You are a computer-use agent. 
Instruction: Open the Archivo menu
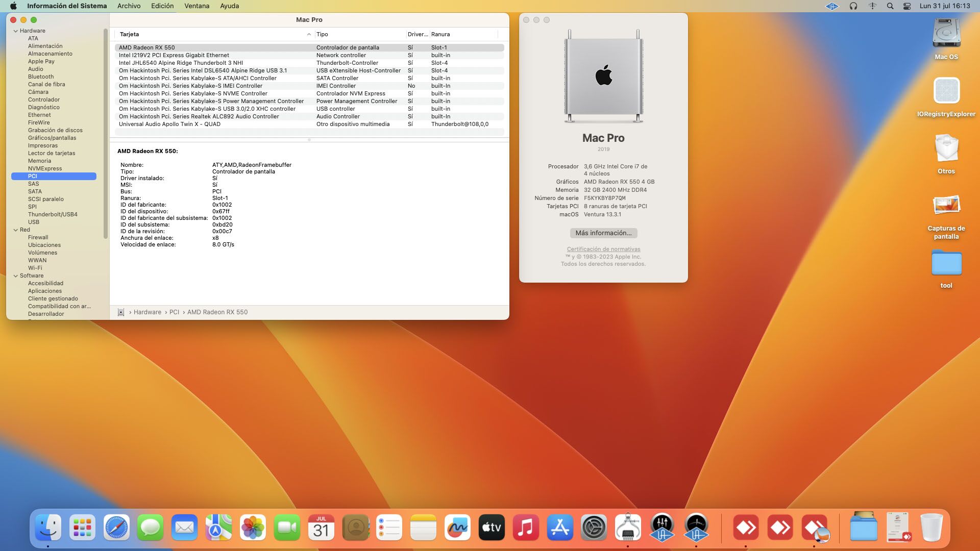(x=129, y=6)
